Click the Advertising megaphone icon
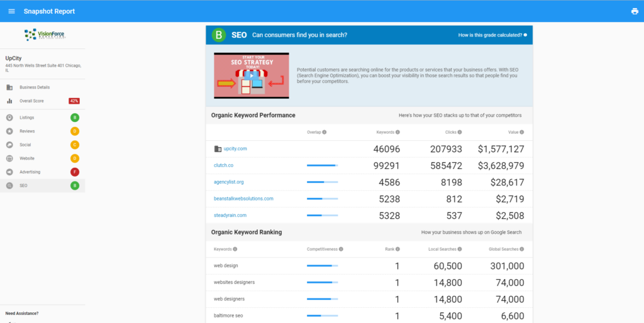 click(9, 172)
